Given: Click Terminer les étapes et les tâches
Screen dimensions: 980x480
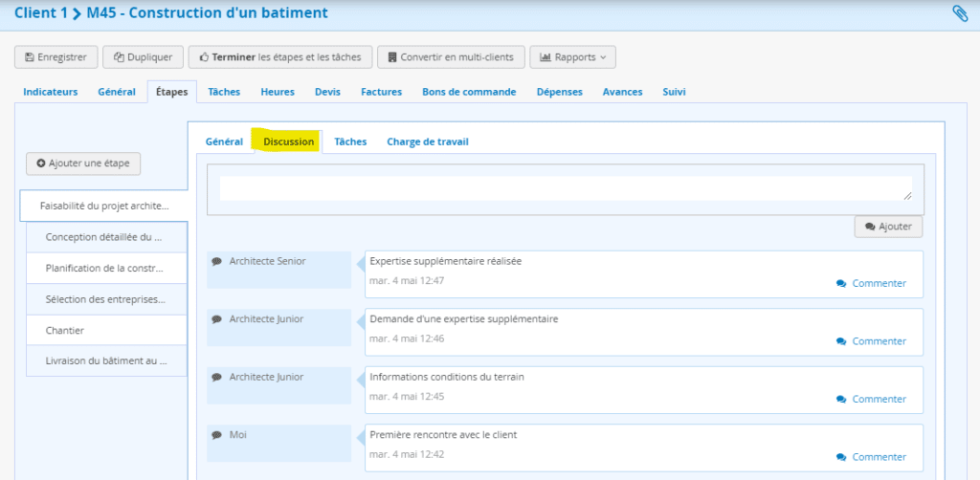Looking at the screenshot, I should [x=279, y=57].
